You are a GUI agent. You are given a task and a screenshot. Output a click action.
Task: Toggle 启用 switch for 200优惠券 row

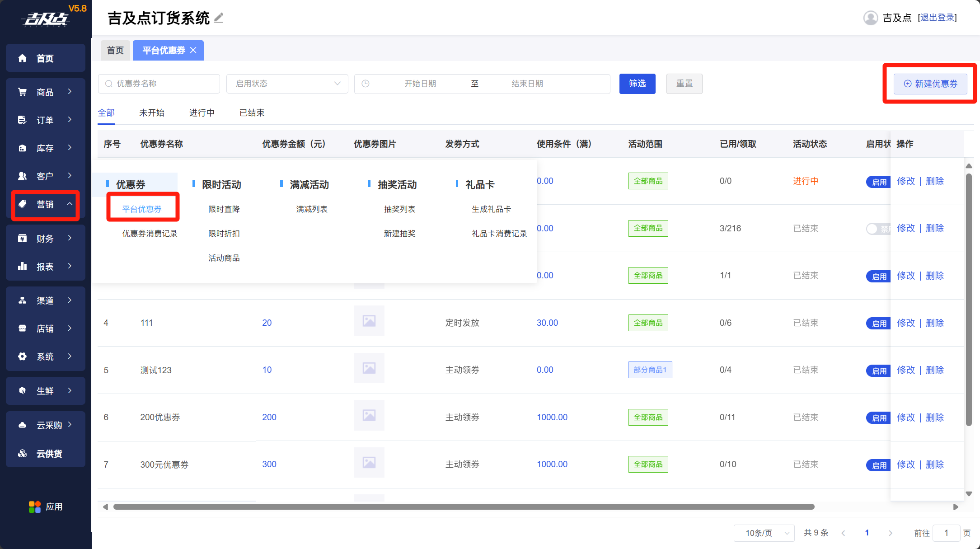(x=878, y=418)
